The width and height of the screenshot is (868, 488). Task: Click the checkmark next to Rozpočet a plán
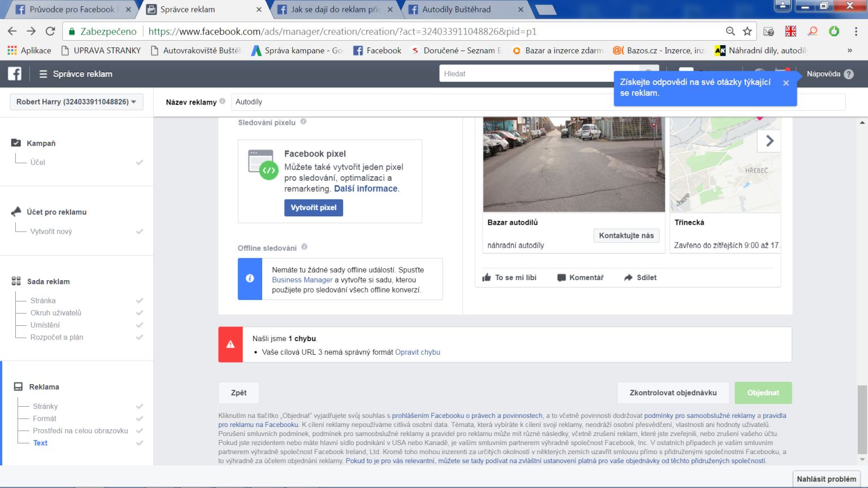140,337
